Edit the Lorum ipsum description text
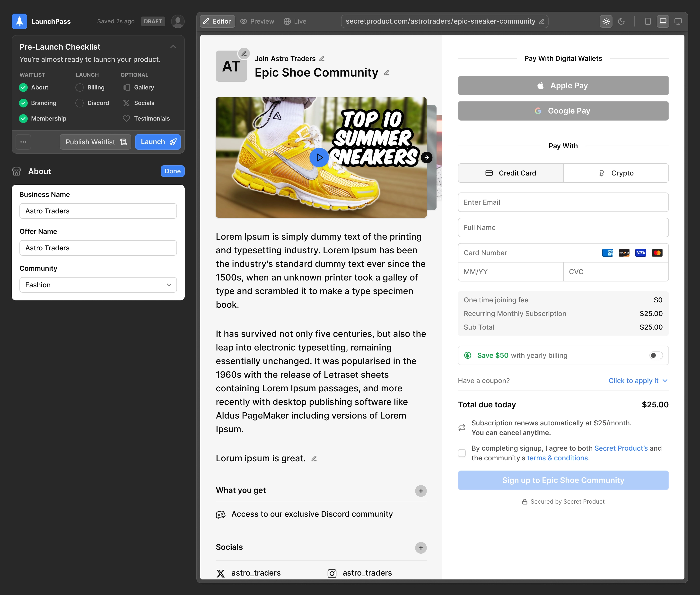 point(314,458)
